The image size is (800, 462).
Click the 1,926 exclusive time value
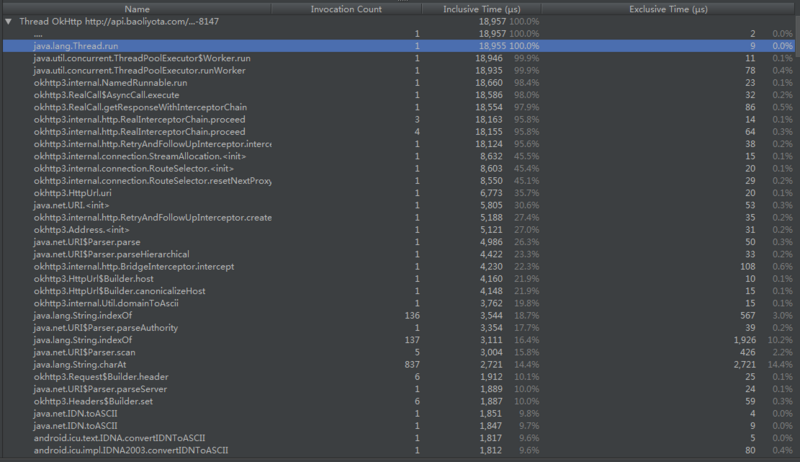coord(744,340)
